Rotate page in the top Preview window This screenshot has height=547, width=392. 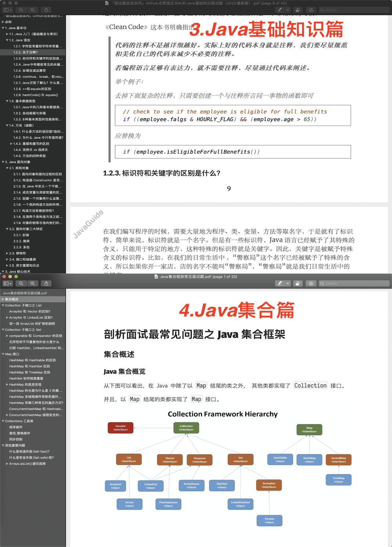click(x=298, y=10)
